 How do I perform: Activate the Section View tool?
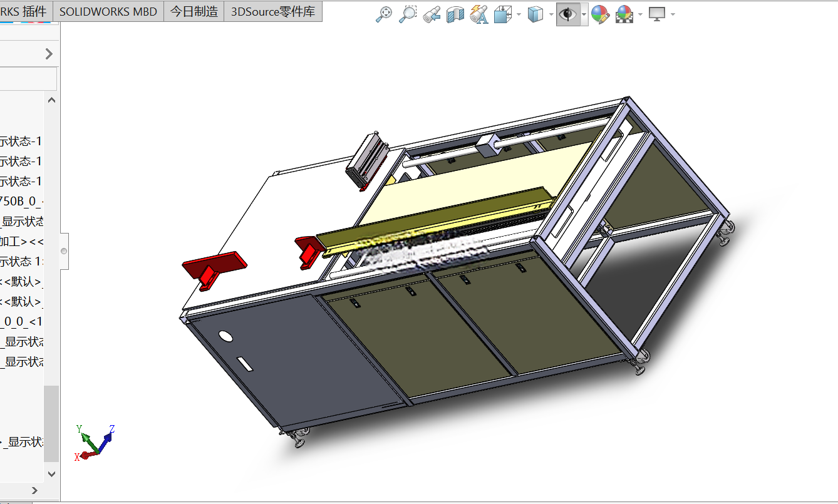(x=455, y=14)
